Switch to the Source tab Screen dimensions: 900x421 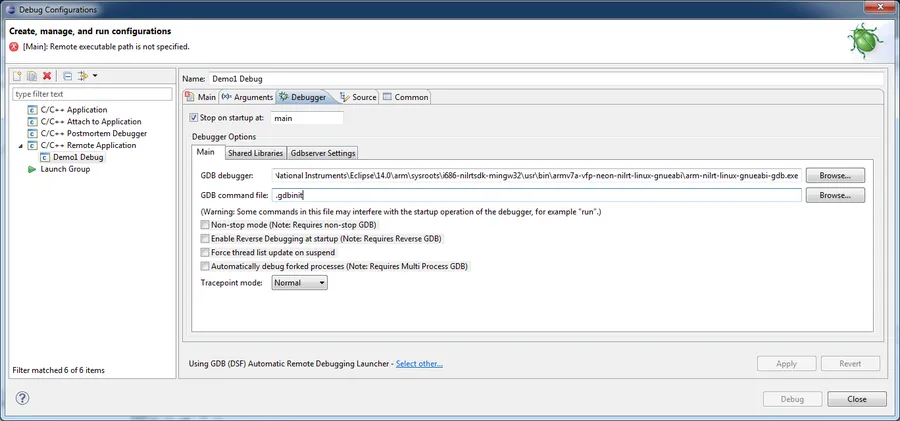click(x=358, y=97)
